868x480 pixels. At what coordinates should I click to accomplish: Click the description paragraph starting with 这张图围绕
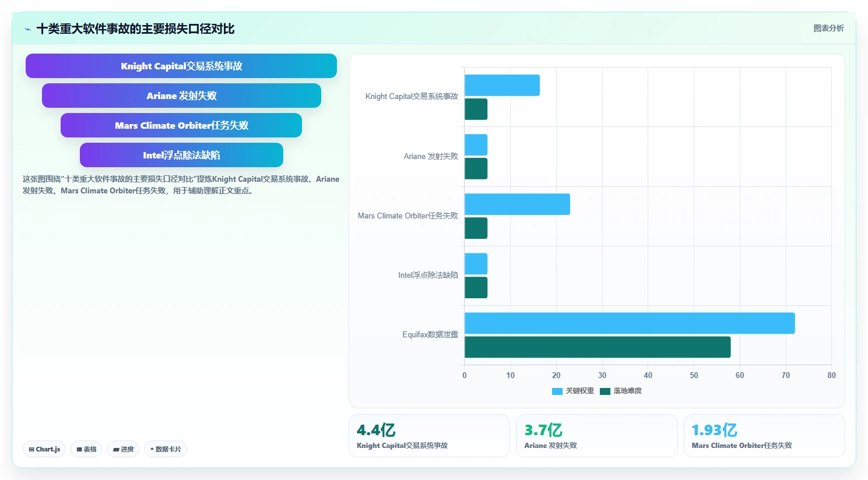tap(181, 185)
